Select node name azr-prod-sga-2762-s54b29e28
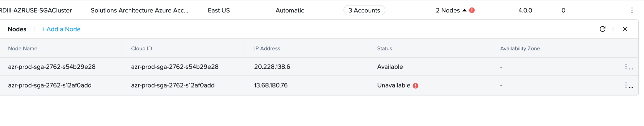Image resolution: width=644 pixels, height=126 pixels. [52, 67]
